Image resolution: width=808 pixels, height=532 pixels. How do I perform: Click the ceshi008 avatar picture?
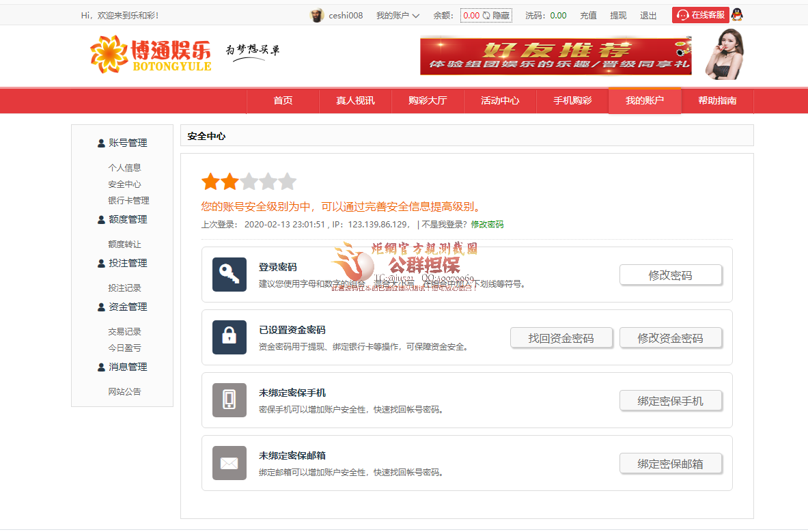[316, 14]
